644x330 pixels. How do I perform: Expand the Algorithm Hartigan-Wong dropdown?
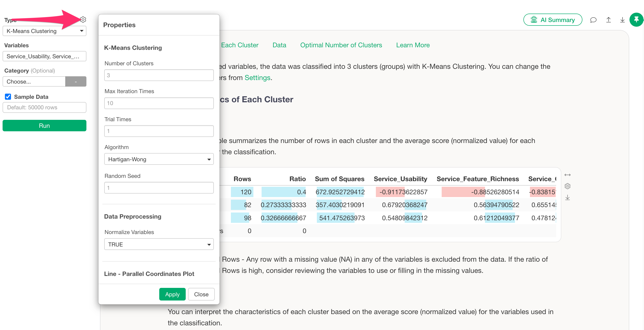click(x=159, y=159)
